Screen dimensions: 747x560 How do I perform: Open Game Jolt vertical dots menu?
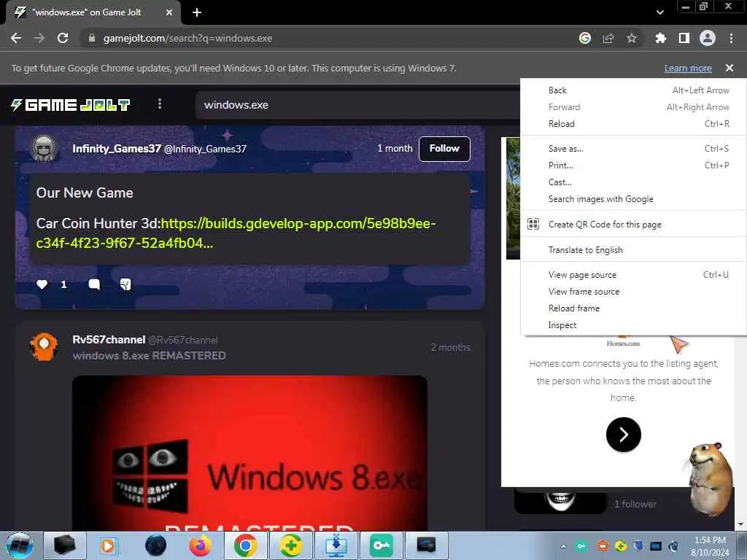click(160, 104)
